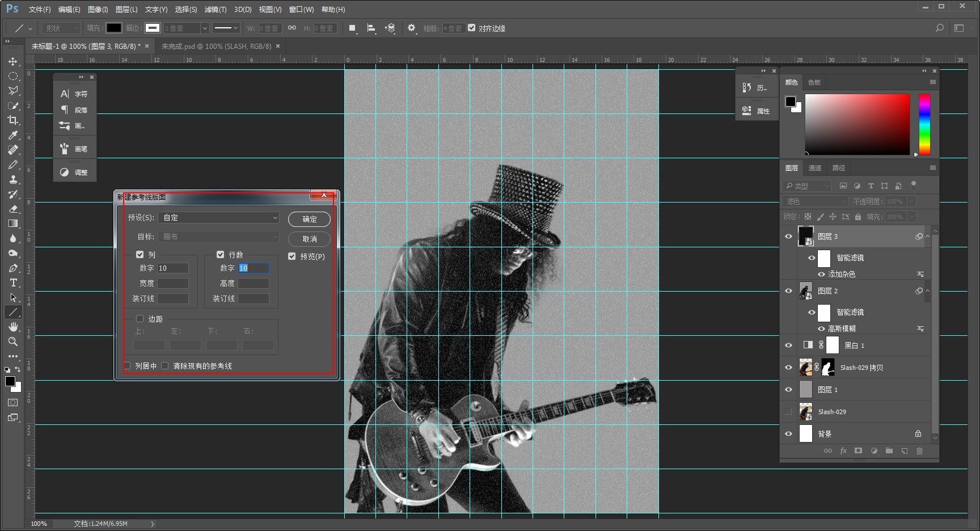Viewport: 980px width, 531px height.
Task: Click the rainbow hue slider strip
Action: 924,125
